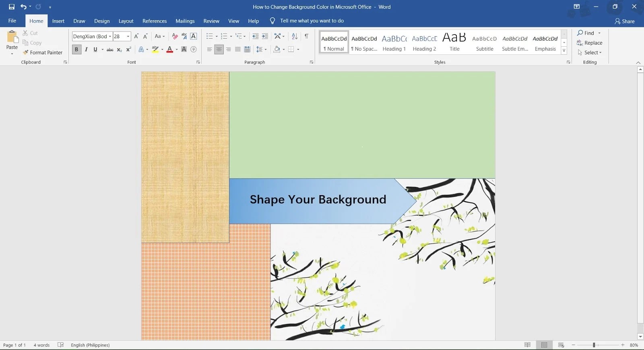Click the Tell me what you want search box
The height and width of the screenshot is (350, 644).
tap(312, 21)
